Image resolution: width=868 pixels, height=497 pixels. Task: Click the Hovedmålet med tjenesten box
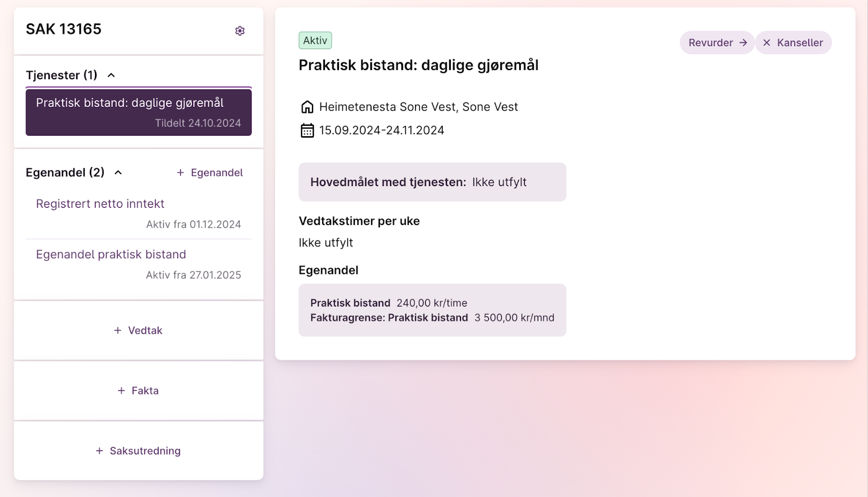[x=432, y=182]
